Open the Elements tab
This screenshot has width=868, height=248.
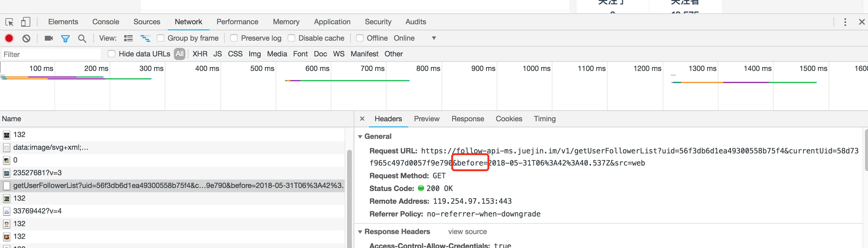tap(63, 22)
